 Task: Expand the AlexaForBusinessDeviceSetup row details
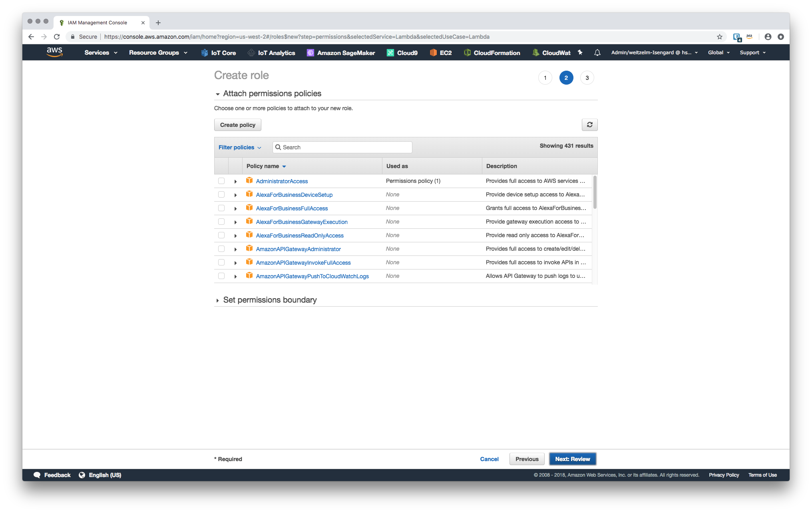point(235,195)
